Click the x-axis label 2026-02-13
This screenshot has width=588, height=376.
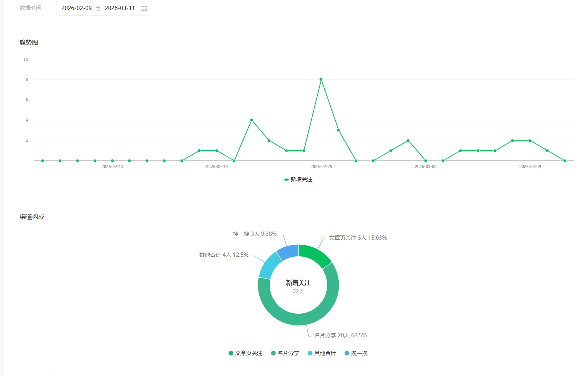[x=112, y=167]
